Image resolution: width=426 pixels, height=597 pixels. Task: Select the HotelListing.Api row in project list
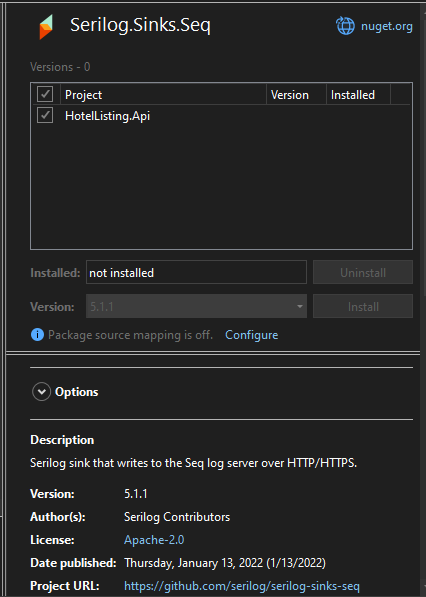coord(221,116)
